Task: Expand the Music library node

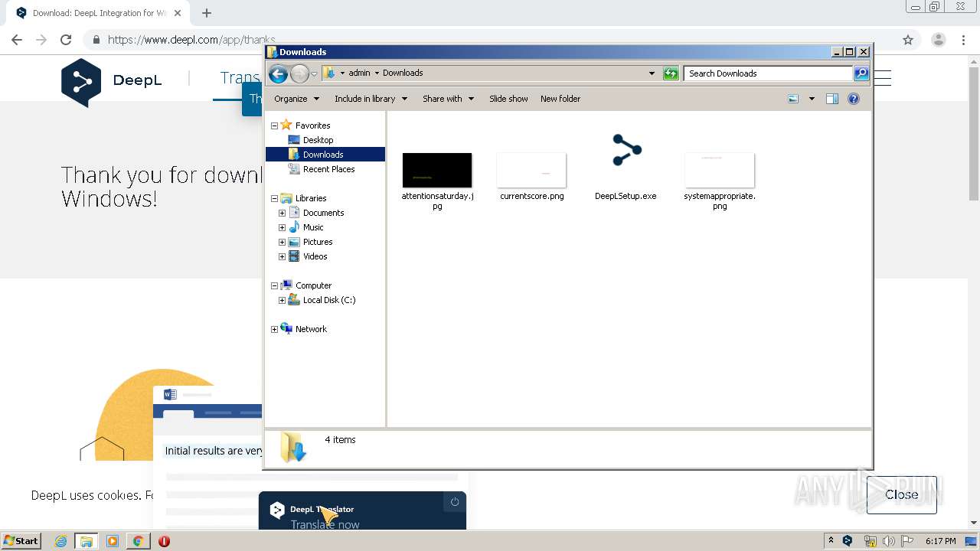Action: (282, 227)
